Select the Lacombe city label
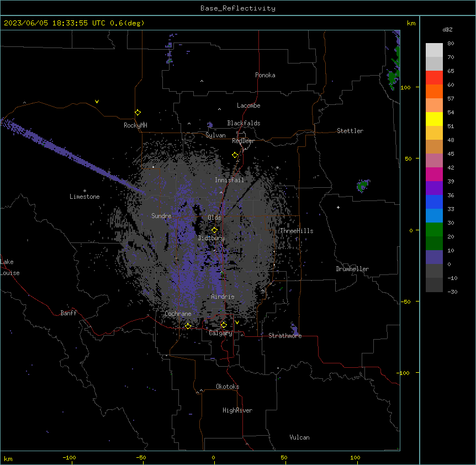The width and height of the screenshot is (476, 465). coord(248,105)
